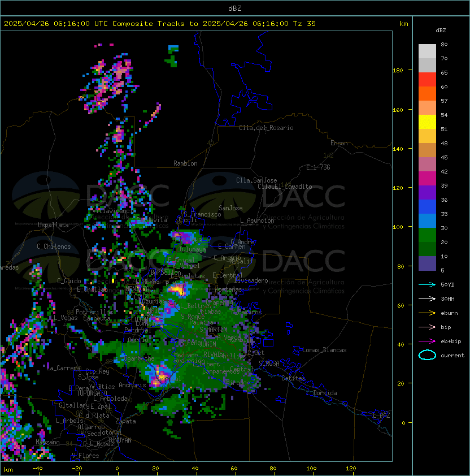Viewport: 470px width, 476px height.
Task: Click the 120 km horizontal axis tick
Action: coord(351,469)
